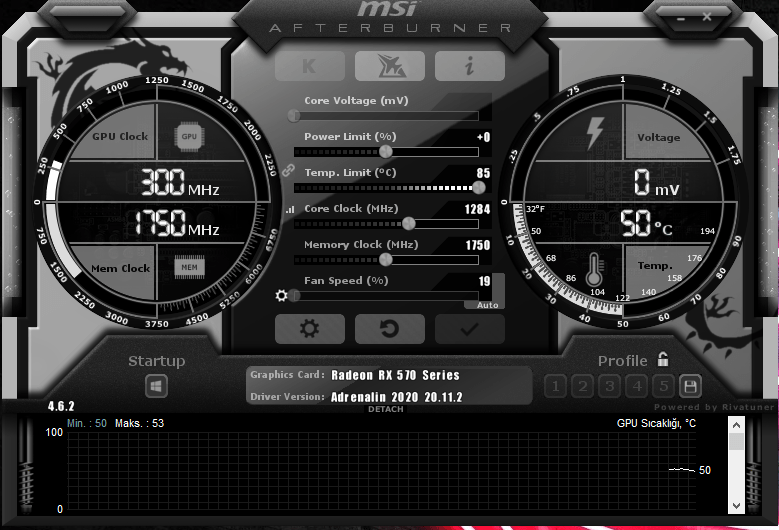Select profile slot 1
Screen dimensions: 779x530
(555, 386)
